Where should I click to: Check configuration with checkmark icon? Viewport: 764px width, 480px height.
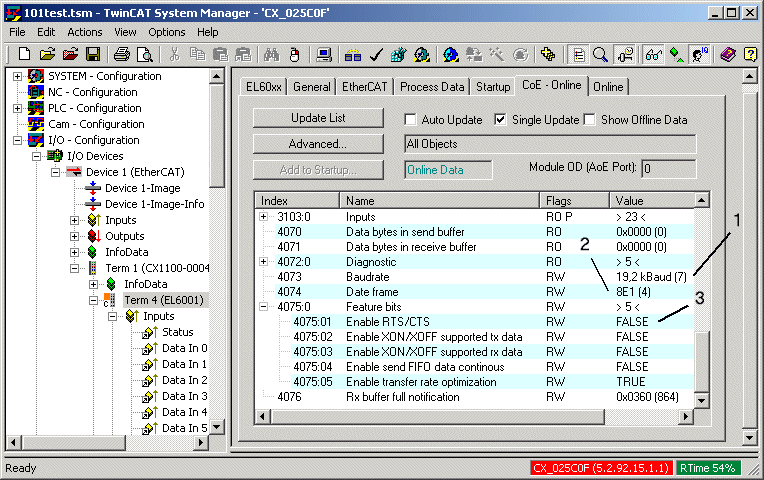click(x=376, y=54)
